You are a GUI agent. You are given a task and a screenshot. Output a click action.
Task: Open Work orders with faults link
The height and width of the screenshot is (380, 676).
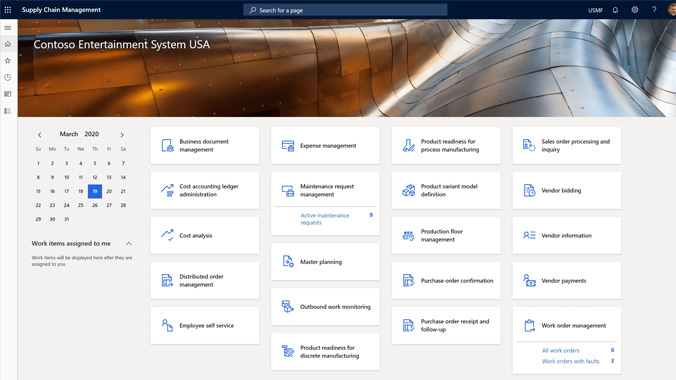[x=570, y=361]
